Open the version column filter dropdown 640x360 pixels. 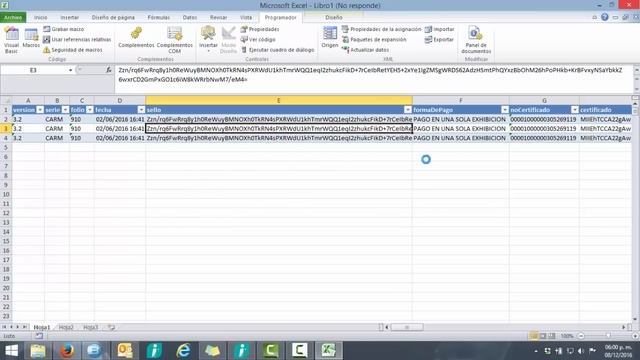40,110
